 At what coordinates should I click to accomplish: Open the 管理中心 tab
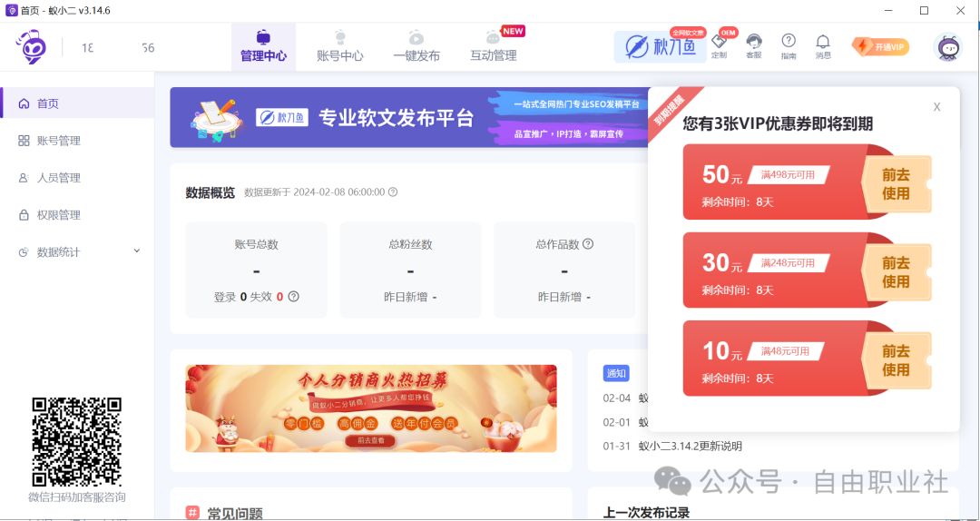coord(263,47)
